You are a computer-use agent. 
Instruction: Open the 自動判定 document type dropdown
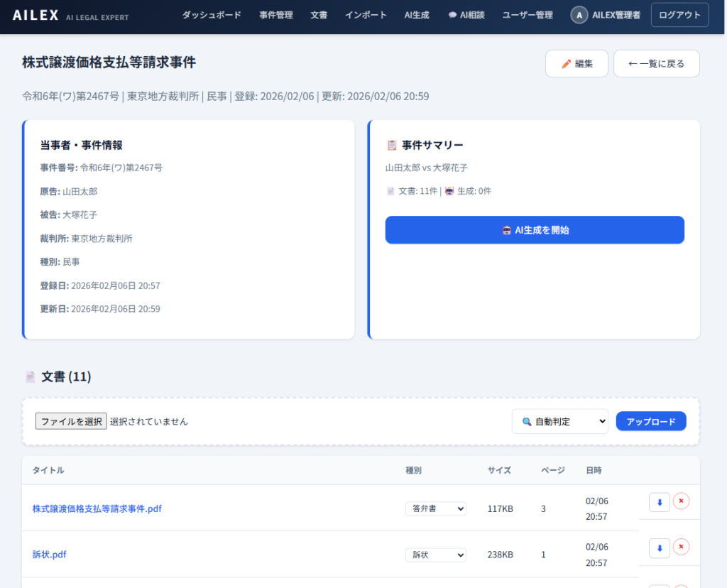coord(559,421)
